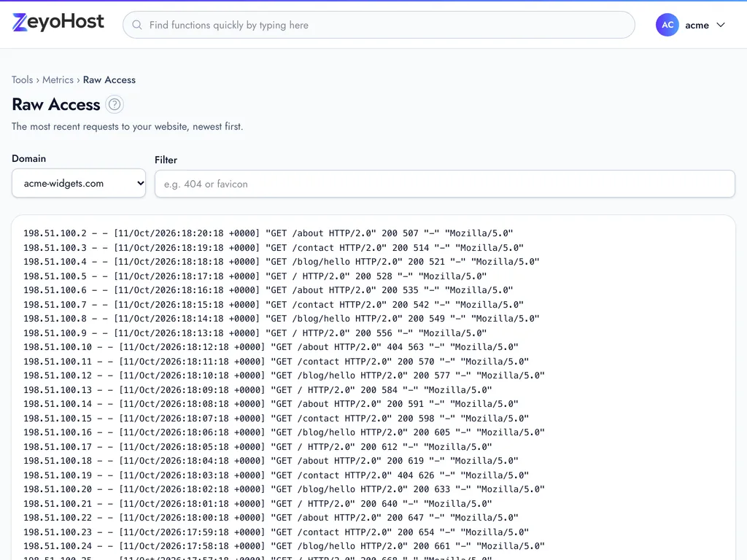The image size is (747, 560).
Task: Select log line from 198.51.100.22
Action: [271, 518]
